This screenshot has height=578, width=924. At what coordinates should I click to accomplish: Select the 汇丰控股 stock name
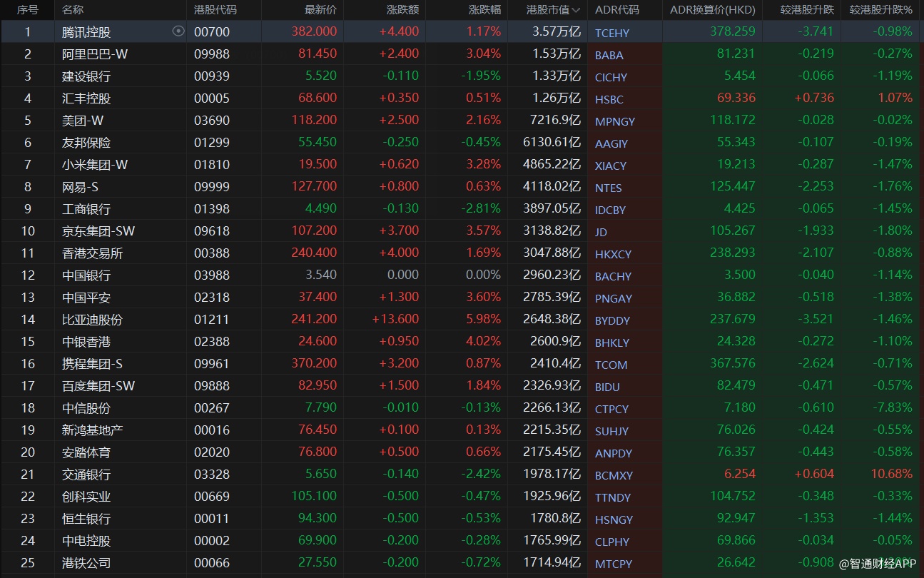coord(86,98)
